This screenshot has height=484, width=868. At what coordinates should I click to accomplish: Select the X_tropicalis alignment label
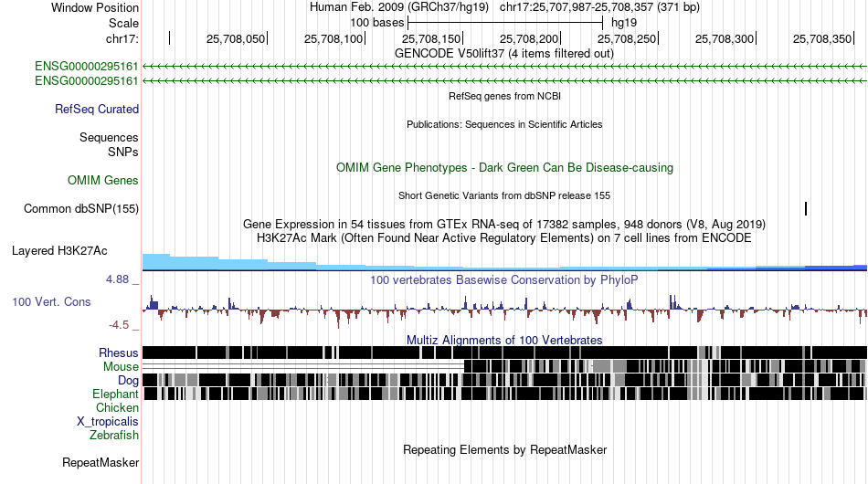pyautogui.click(x=108, y=422)
